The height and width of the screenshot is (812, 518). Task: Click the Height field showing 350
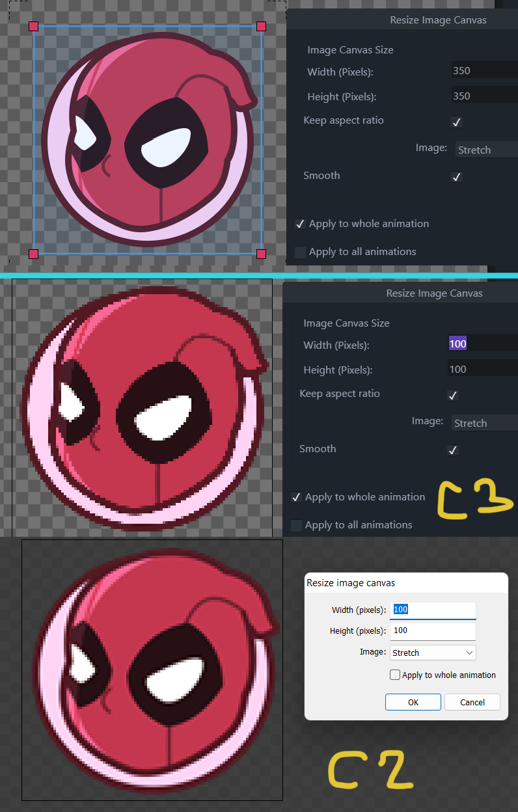[484, 96]
